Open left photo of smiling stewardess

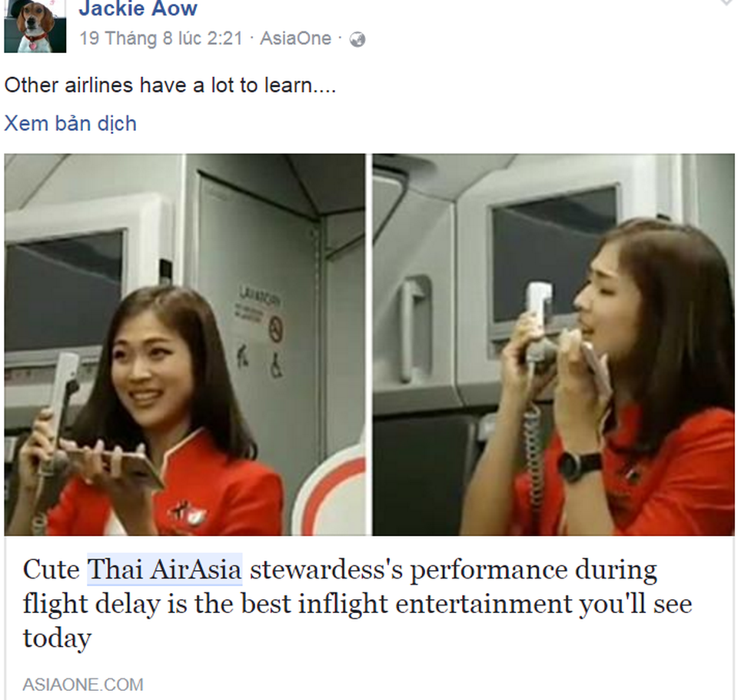click(184, 344)
